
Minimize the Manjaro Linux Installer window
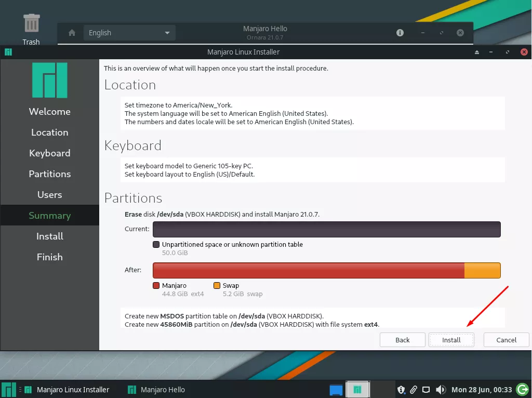click(x=491, y=52)
